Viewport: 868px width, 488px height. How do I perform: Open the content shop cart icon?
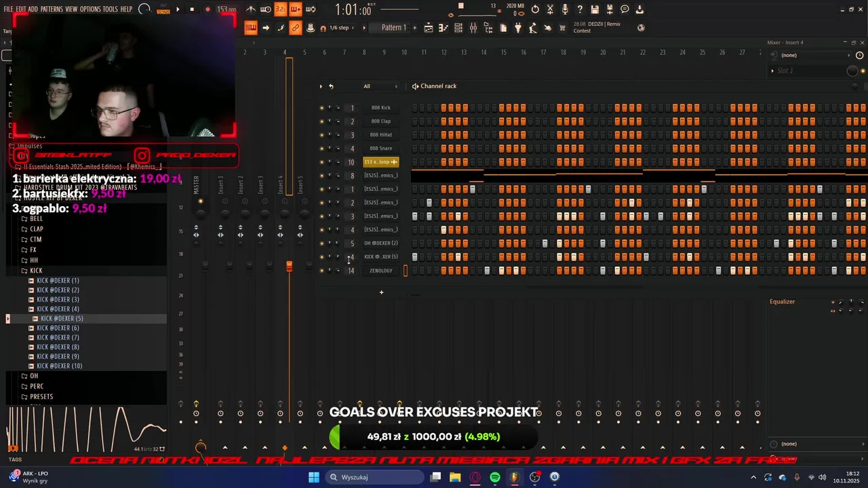[x=562, y=28]
